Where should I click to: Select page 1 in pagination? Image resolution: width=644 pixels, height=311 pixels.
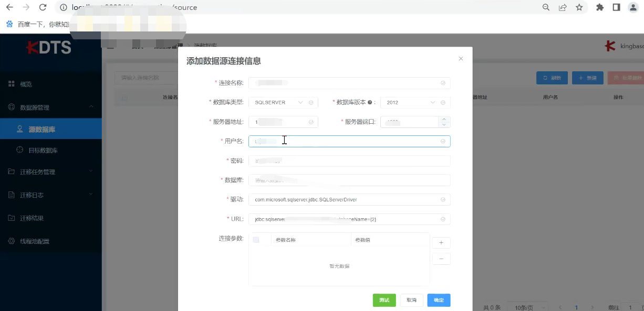[x=576, y=307]
